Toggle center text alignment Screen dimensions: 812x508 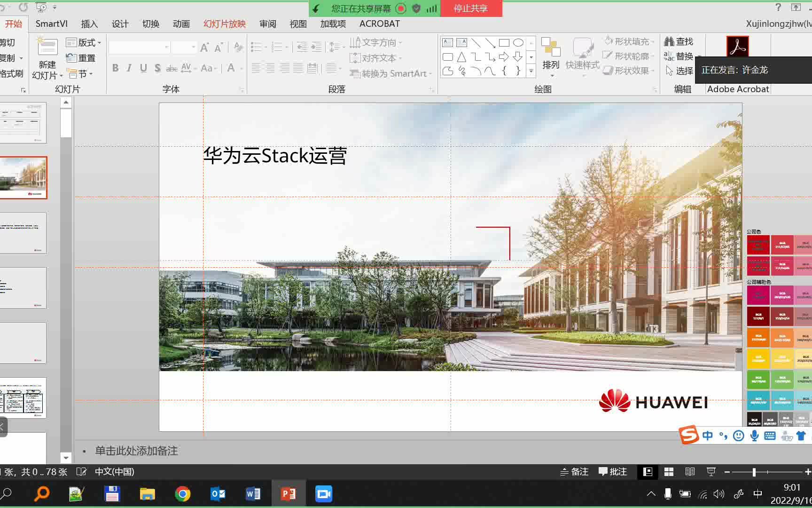[270, 68]
